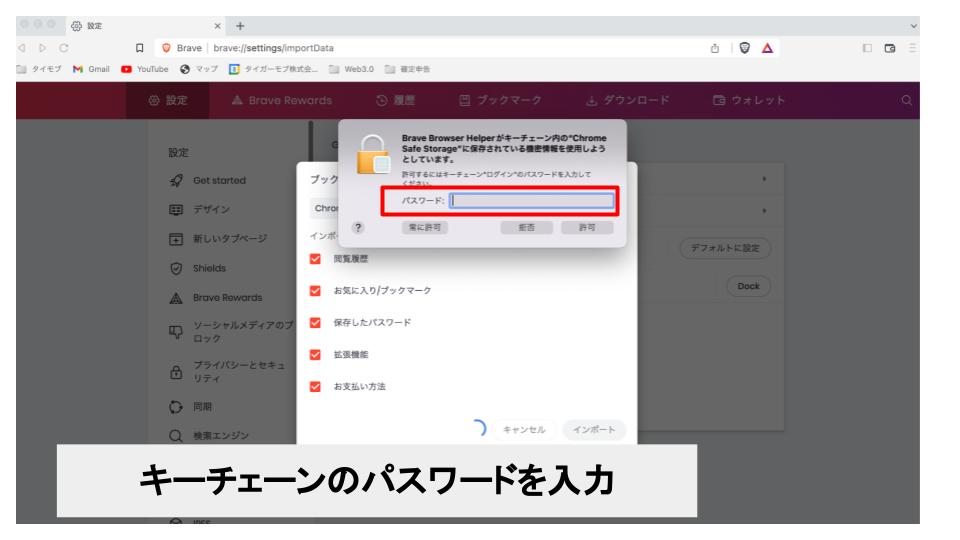Select the Brave Rewards sidebar entry
This screenshot has width=960, height=540.
(227, 298)
